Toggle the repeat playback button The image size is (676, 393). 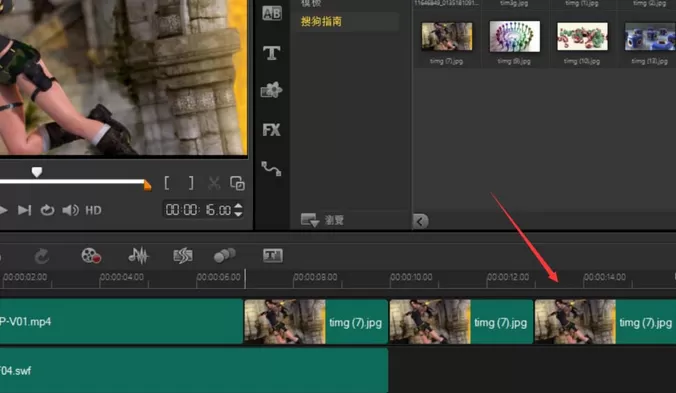[47, 210]
